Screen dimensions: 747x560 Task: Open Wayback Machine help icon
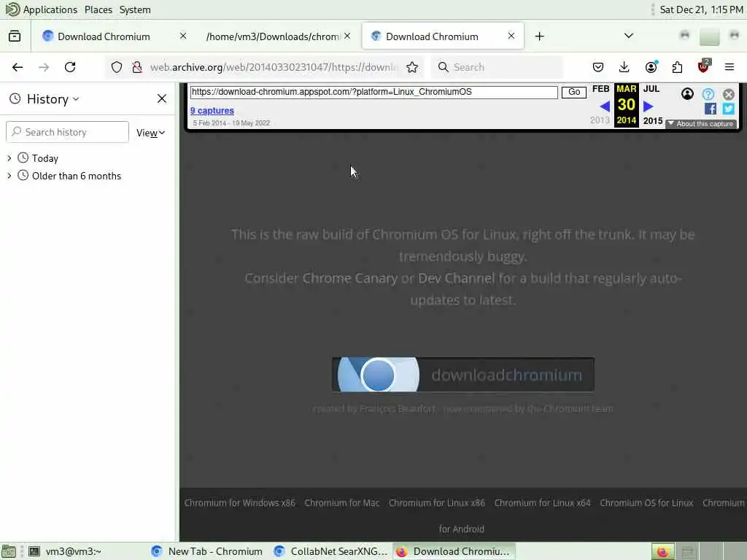tap(708, 94)
